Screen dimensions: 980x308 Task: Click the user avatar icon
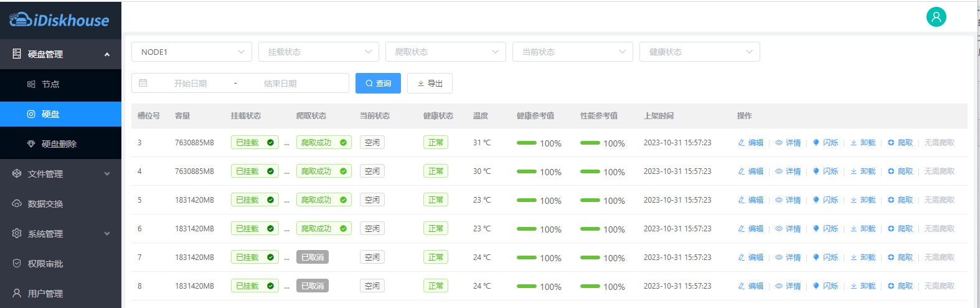coord(936,17)
